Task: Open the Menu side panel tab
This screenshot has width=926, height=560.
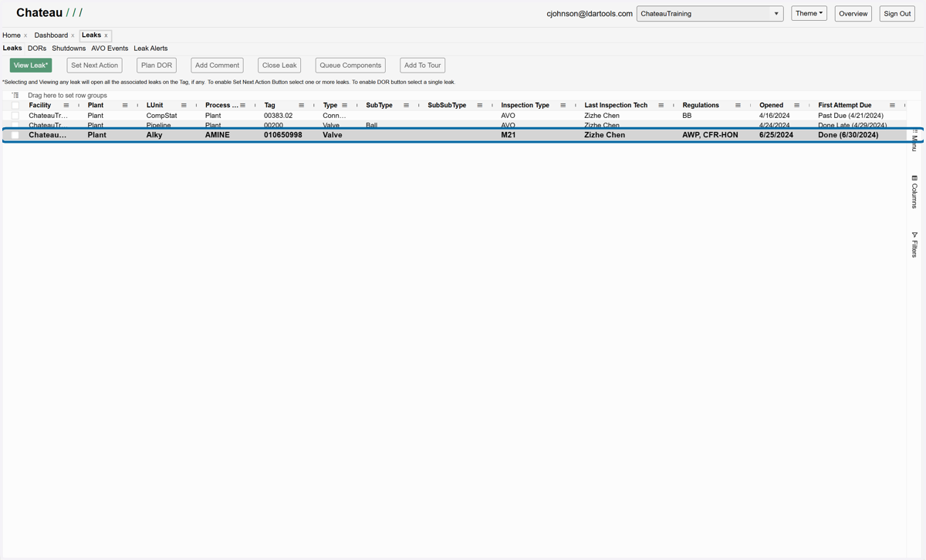Action: (x=914, y=140)
